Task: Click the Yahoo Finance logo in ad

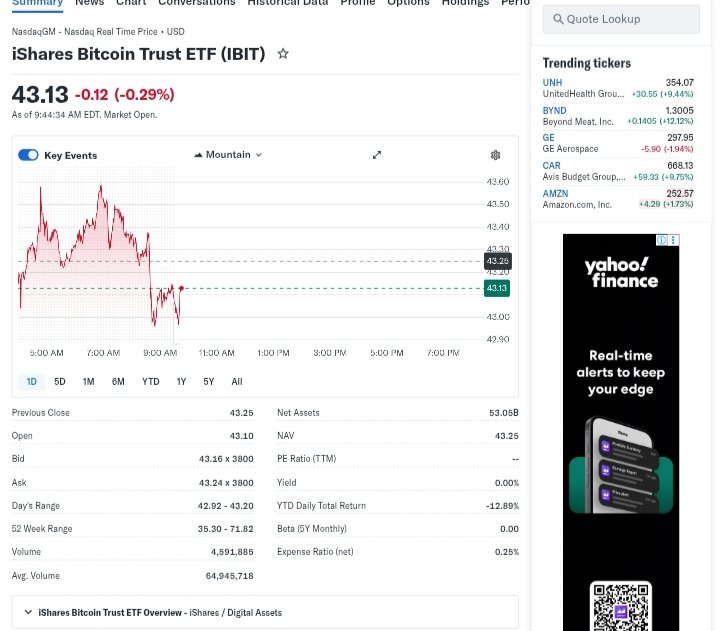Action: tap(621, 272)
